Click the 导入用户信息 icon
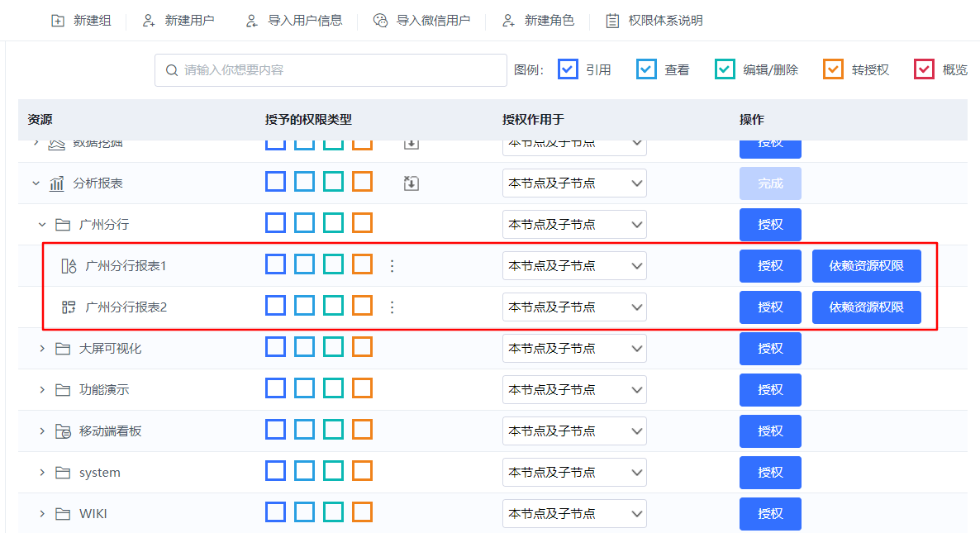 pyautogui.click(x=251, y=21)
